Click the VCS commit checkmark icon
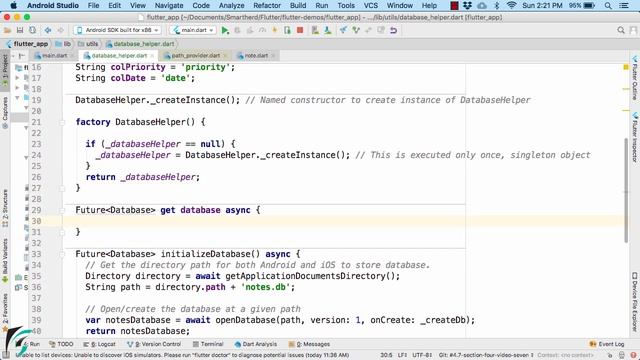The image size is (640, 360). pyautogui.click(x=356, y=30)
